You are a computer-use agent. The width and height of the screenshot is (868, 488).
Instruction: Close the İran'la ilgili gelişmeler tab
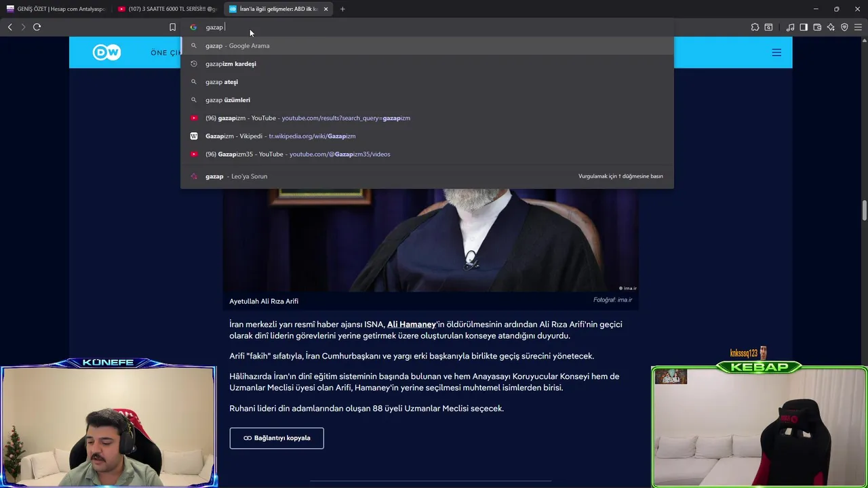click(326, 9)
